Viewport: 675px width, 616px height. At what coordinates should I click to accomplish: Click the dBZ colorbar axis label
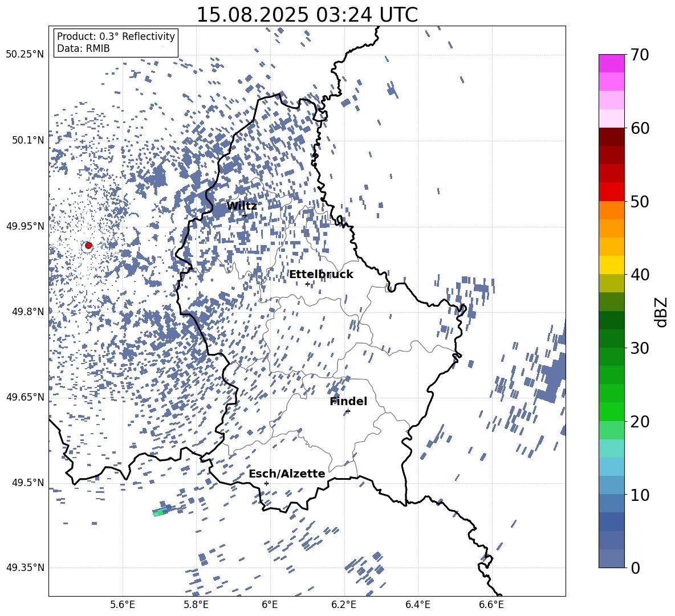[x=661, y=312]
